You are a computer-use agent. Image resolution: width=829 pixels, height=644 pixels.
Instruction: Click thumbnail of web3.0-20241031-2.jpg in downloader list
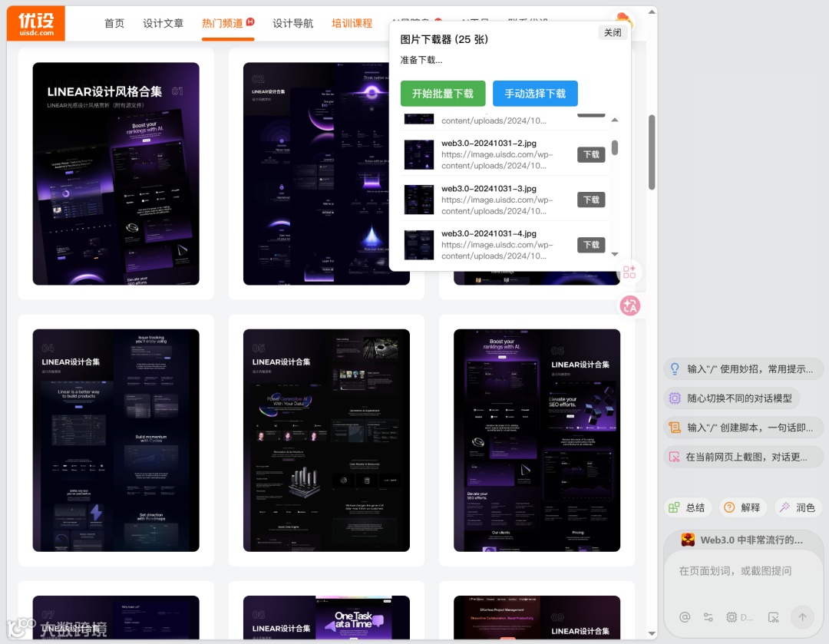pyautogui.click(x=419, y=154)
